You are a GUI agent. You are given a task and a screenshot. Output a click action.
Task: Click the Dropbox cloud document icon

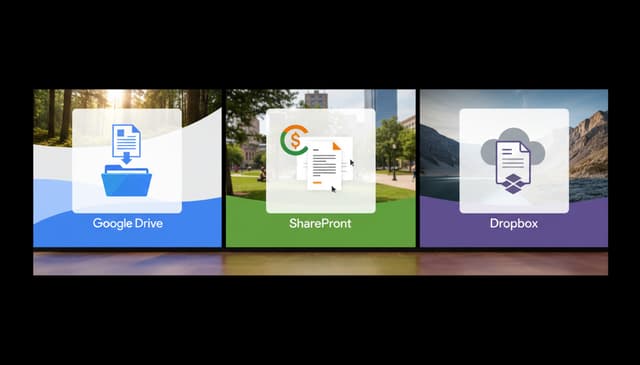513,160
